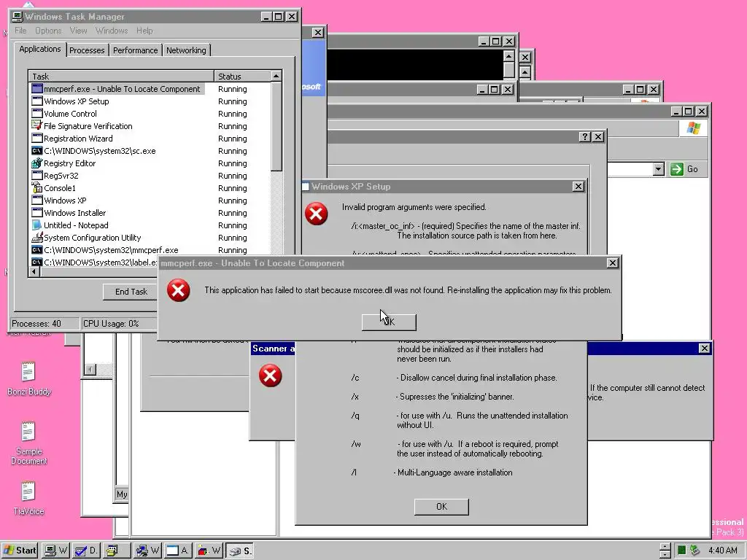Click the End Task button
747x560 pixels.
[131, 292]
